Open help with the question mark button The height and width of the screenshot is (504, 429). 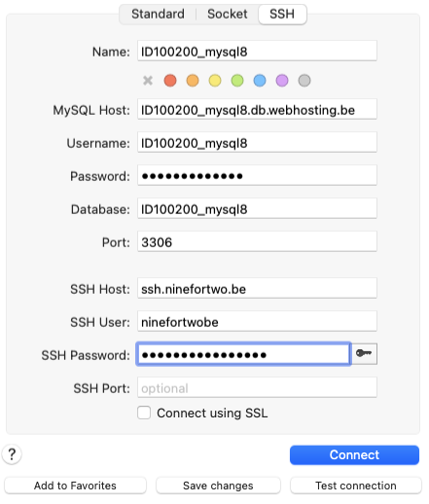point(12,454)
